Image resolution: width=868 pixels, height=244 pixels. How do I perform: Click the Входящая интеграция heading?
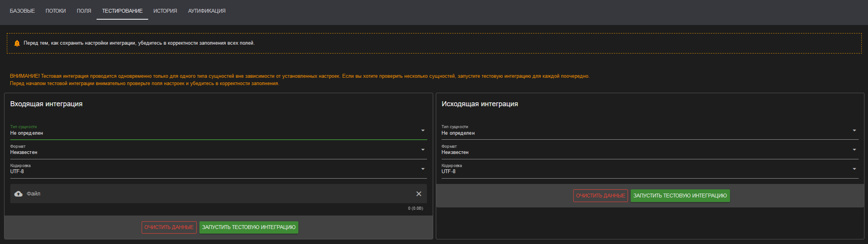click(x=46, y=104)
